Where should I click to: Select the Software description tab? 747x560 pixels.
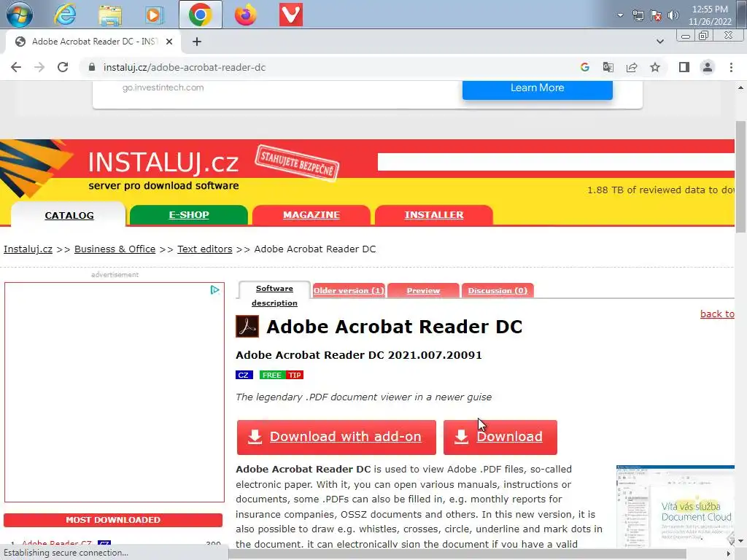tap(274, 295)
